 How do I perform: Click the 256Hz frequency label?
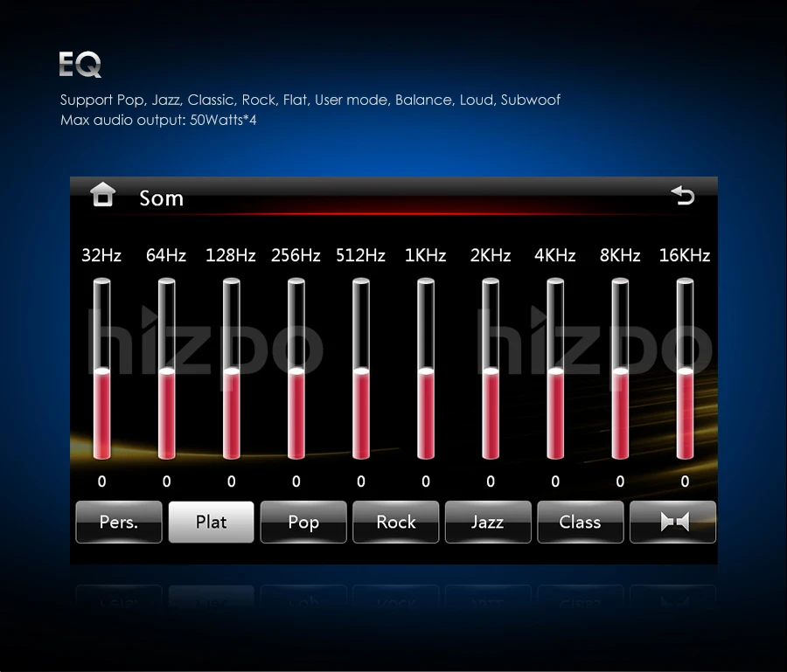[x=296, y=255]
